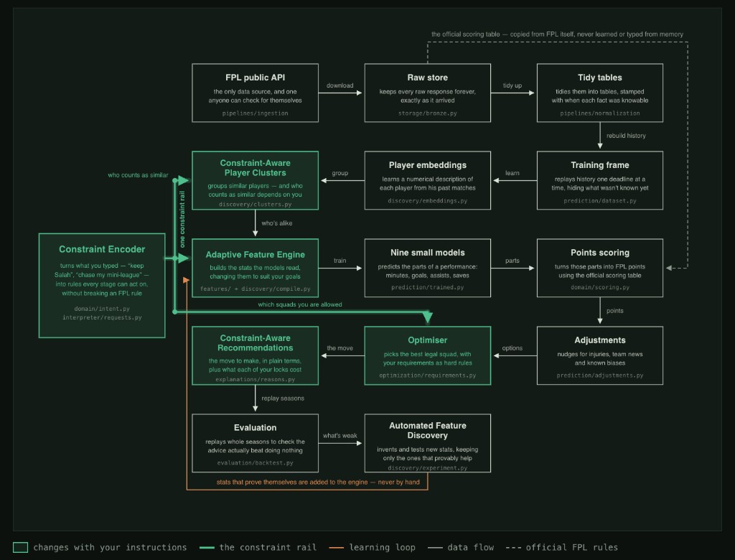Click the optimization/requirements.py file path
Viewport: 735px width, 560px height.
(428, 375)
